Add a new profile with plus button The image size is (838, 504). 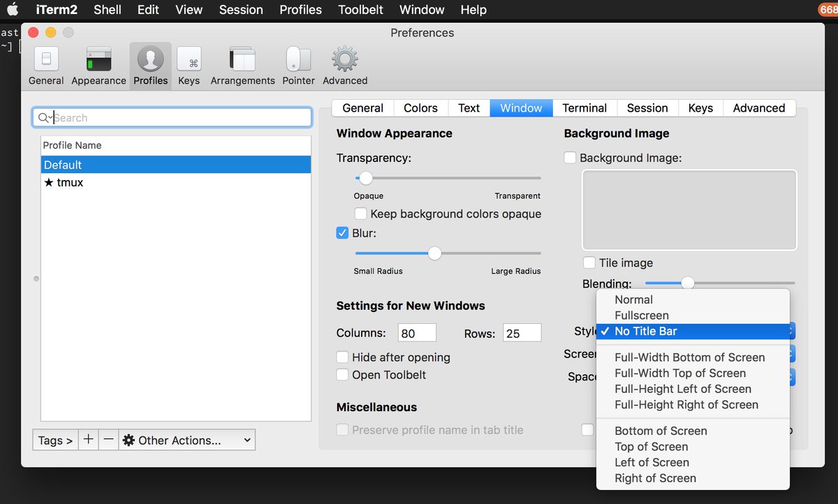(88, 440)
